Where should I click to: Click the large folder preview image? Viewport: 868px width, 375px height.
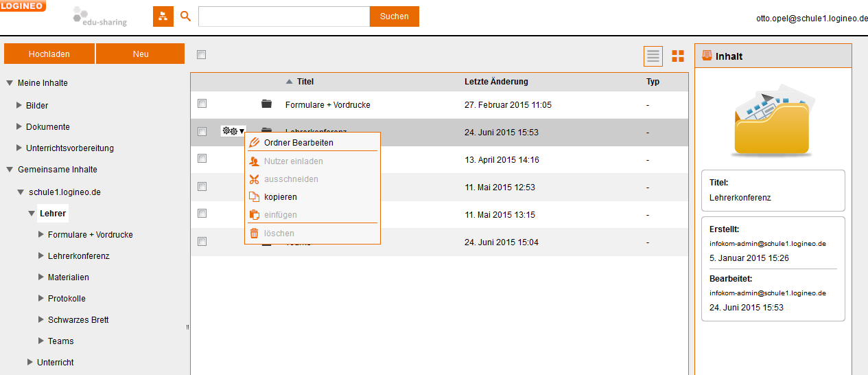pos(773,121)
